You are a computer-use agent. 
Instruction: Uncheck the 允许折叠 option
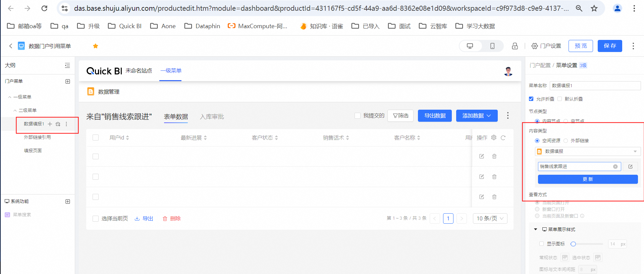(531, 99)
